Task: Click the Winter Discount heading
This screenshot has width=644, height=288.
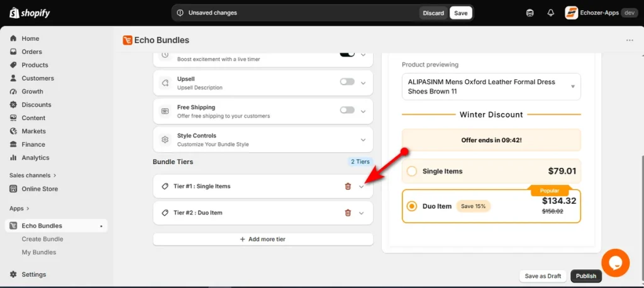Action: pyautogui.click(x=491, y=114)
